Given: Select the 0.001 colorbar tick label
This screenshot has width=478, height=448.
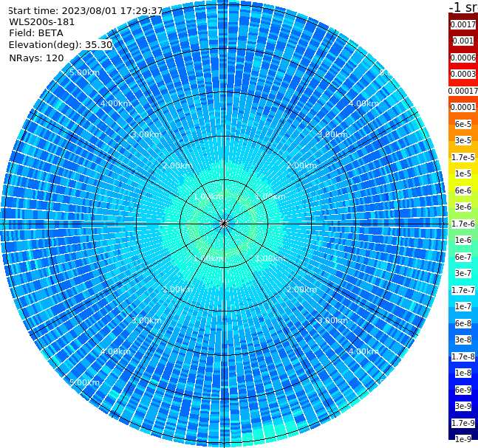Looking at the screenshot, I should [x=463, y=41].
